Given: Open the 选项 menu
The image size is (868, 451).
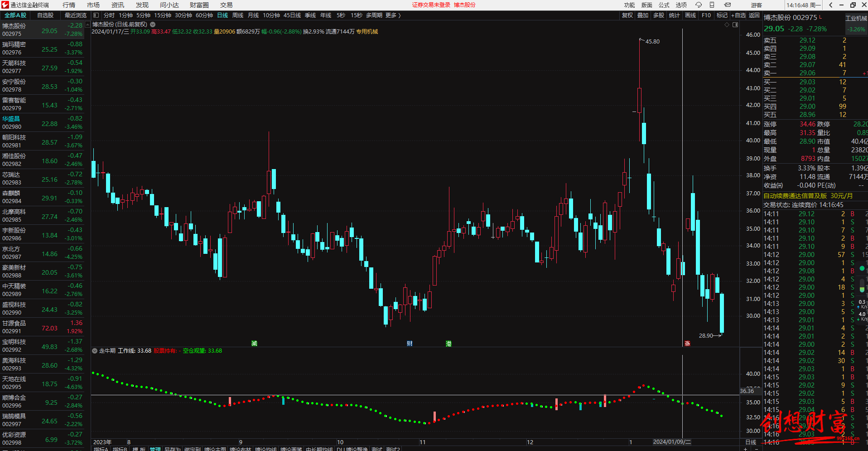Looking at the screenshot, I should pos(681,5).
